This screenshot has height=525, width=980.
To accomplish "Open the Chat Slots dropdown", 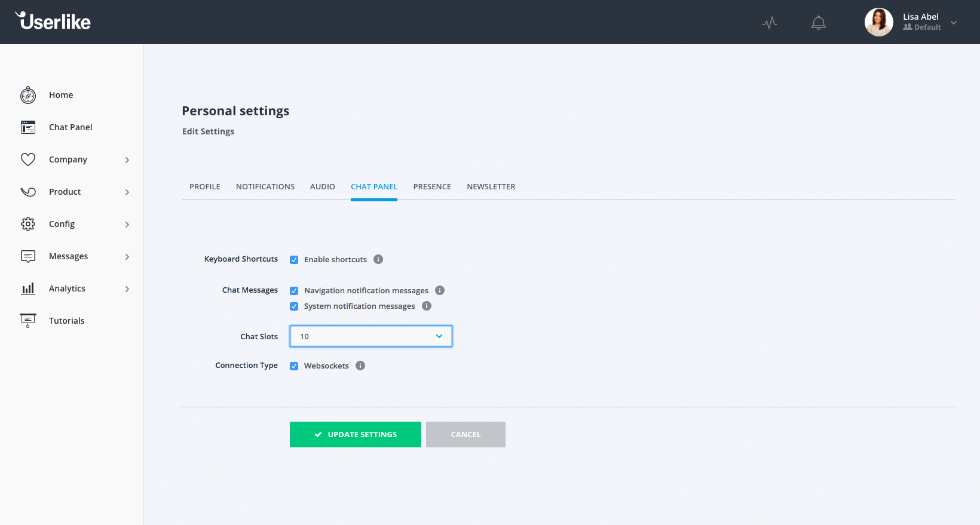I will point(370,336).
